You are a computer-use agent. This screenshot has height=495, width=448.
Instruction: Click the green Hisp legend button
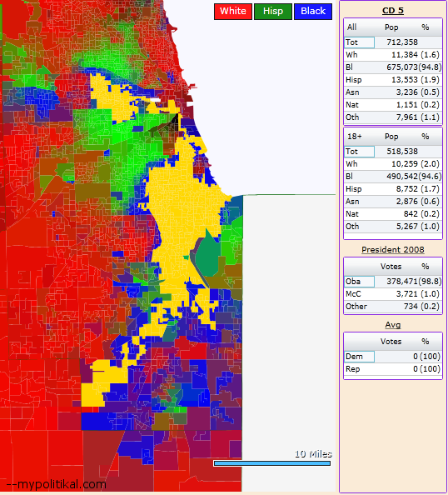(273, 12)
